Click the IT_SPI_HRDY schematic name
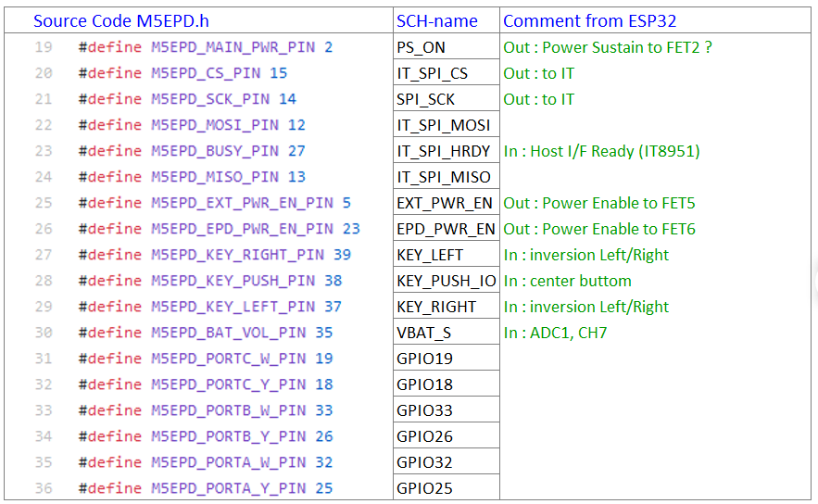 point(444,151)
